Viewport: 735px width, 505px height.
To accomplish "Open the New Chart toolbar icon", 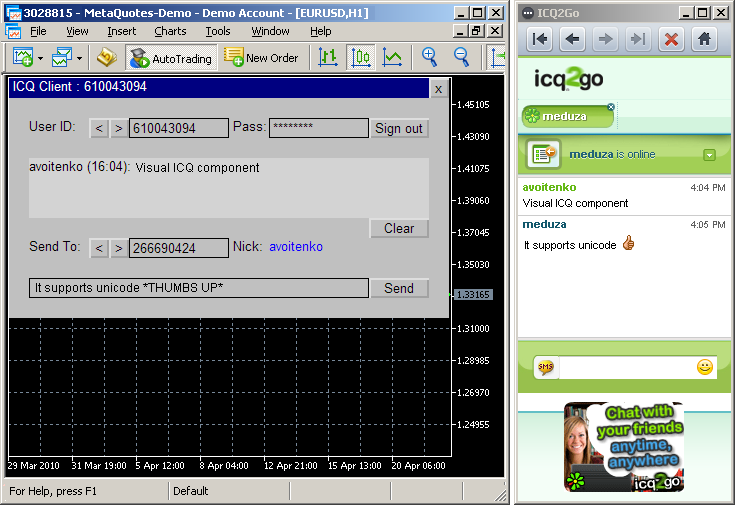I will pyautogui.click(x=23, y=58).
